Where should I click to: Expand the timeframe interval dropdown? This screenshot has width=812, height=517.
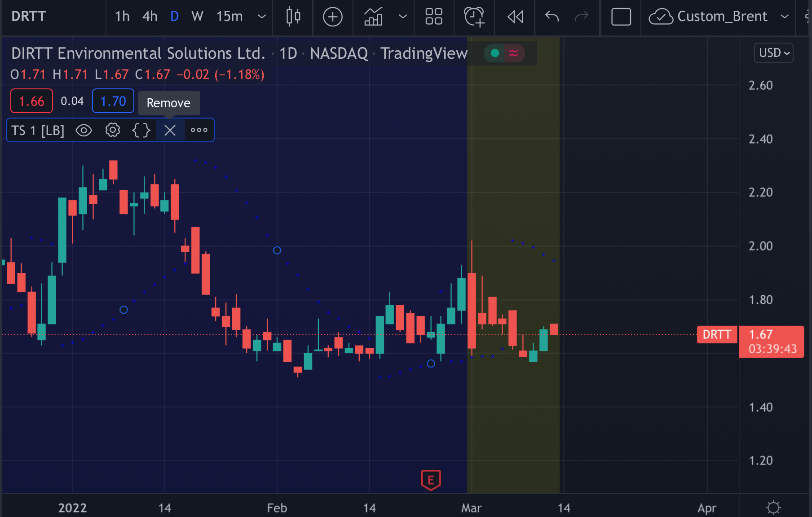(262, 17)
